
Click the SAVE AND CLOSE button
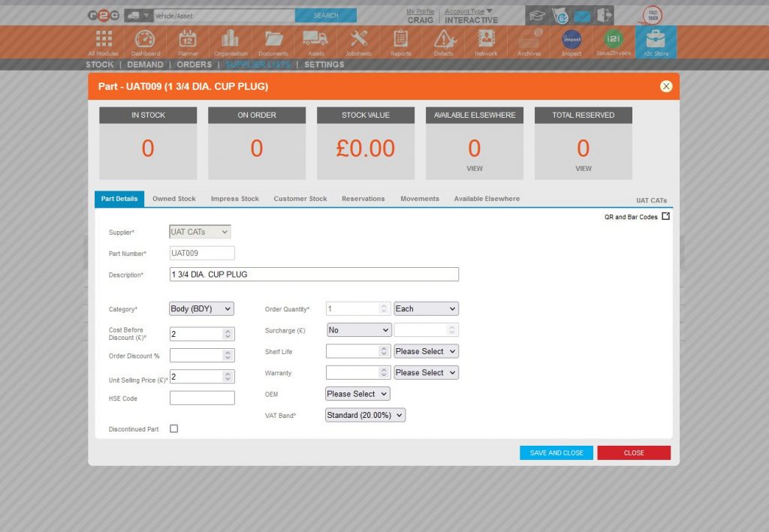(x=556, y=452)
